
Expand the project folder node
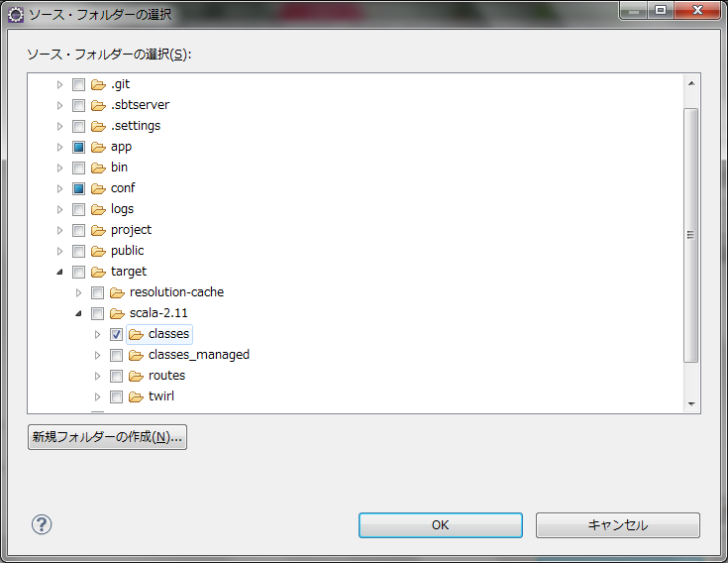pyautogui.click(x=59, y=230)
